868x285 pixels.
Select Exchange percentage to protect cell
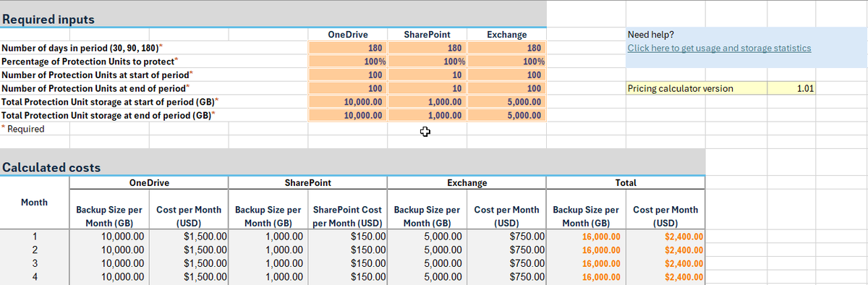pos(506,61)
